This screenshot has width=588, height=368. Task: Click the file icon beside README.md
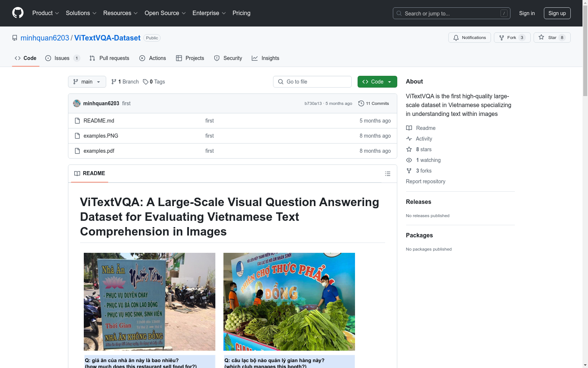(x=77, y=121)
